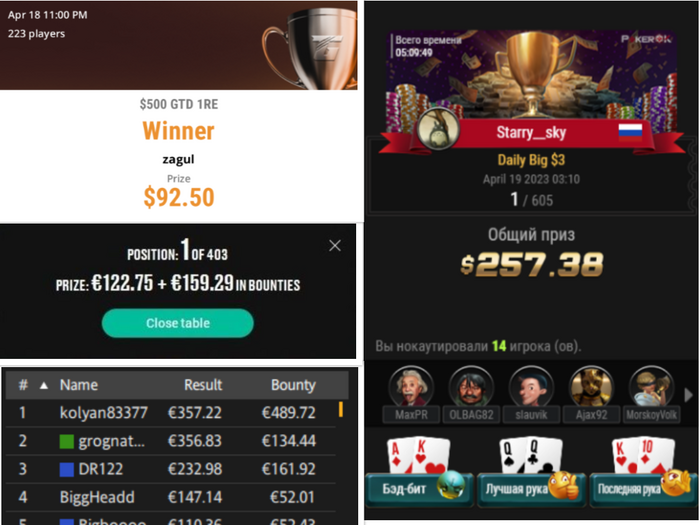Click OLBAG82 player avatar
This screenshot has height=525, width=700.
pyautogui.click(x=471, y=387)
